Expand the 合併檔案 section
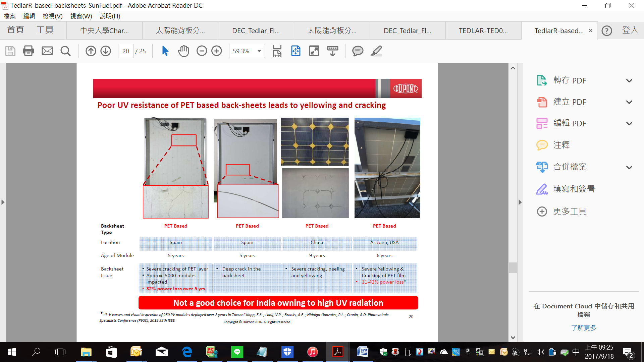644x362 pixels. click(x=629, y=167)
